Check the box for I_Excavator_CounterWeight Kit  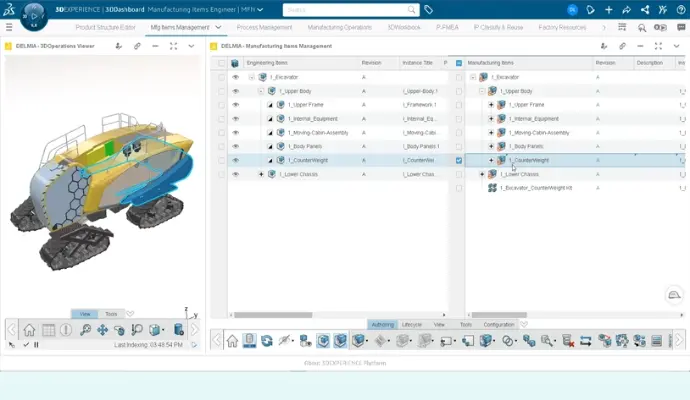pos(459,188)
